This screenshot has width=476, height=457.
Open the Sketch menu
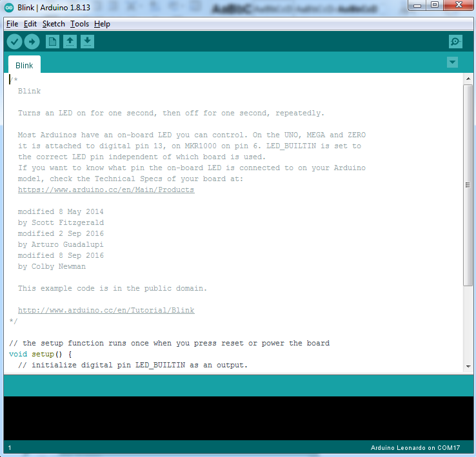[54, 24]
